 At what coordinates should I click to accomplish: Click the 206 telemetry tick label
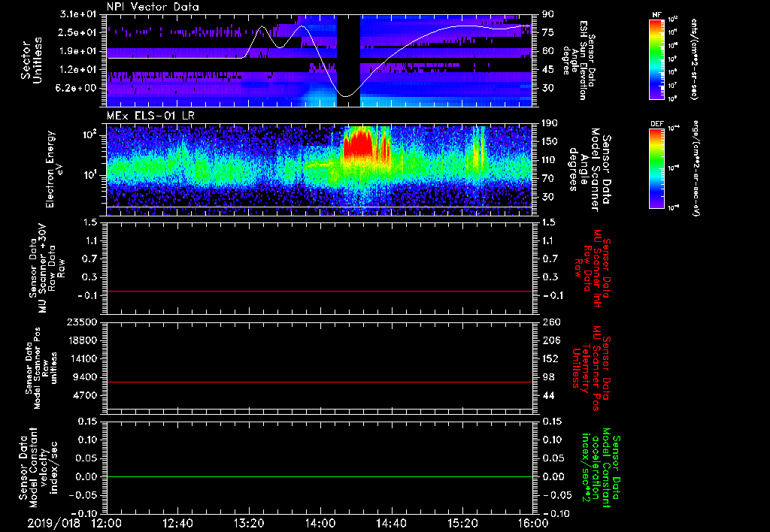(x=551, y=340)
